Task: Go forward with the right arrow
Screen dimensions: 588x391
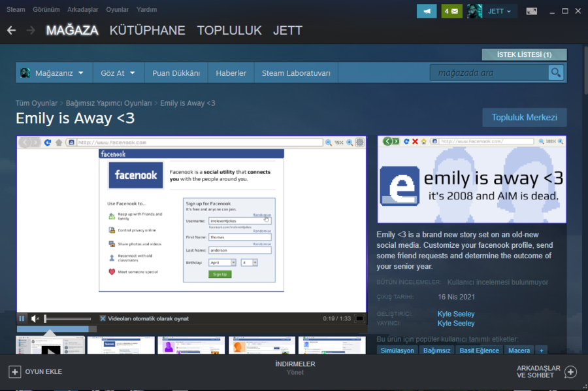Action: pos(31,30)
